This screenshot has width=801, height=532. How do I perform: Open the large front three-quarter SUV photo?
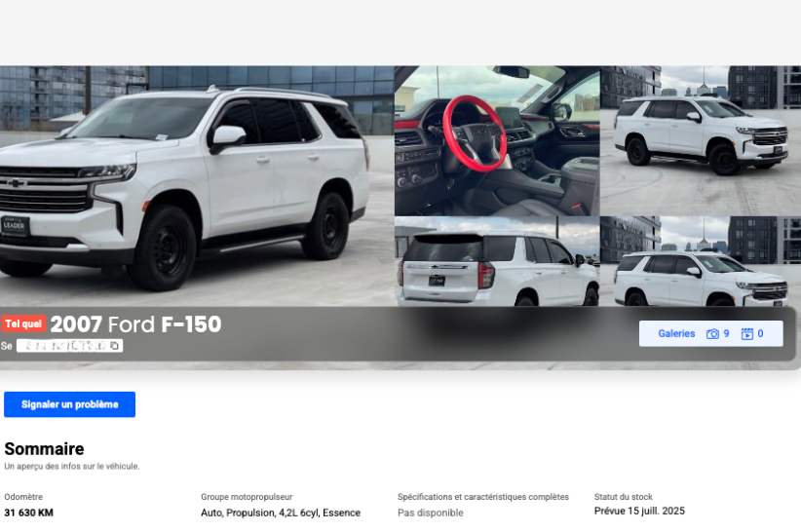point(197,186)
